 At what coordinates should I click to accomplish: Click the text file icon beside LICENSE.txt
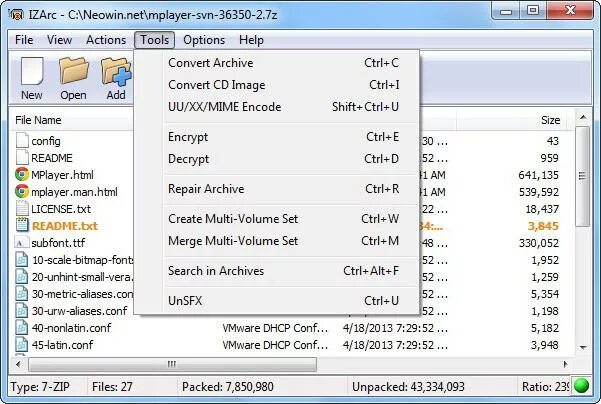(x=22, y=209)
